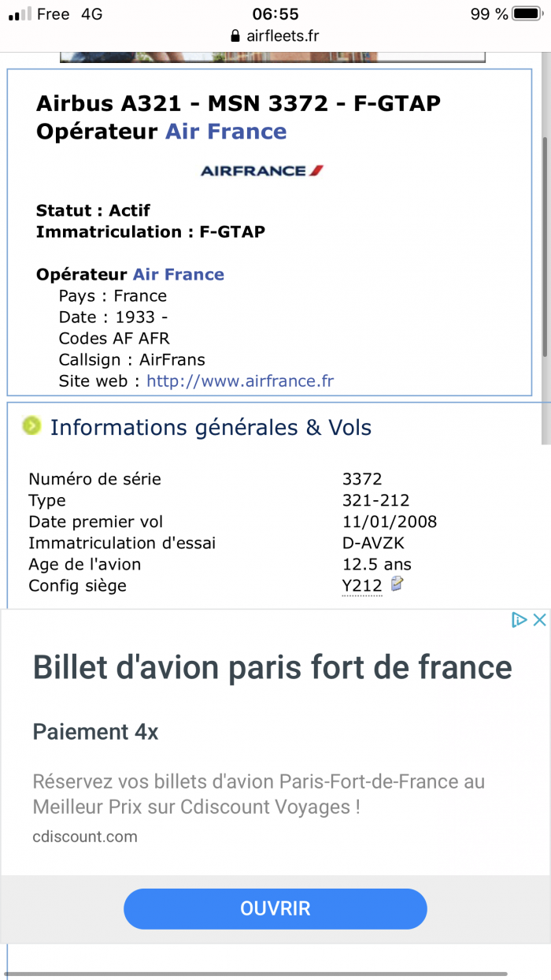Open the Air France link in the title
Screen dimensions: 551x980
pos(226,131)
